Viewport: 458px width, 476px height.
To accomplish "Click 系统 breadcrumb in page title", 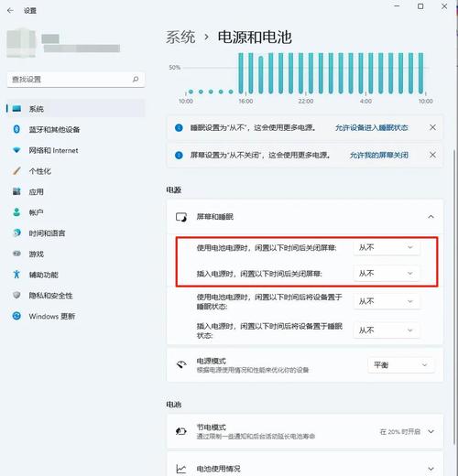I will pos(180,38).
